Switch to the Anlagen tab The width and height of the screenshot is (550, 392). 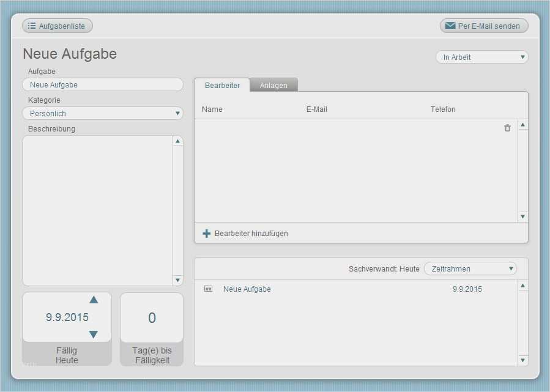[273, 85]
